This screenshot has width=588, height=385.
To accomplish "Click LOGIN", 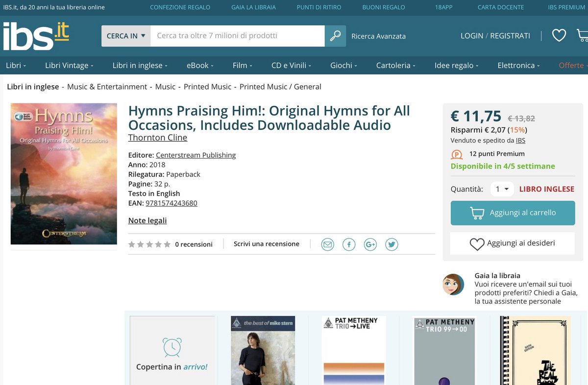I will (x=472, y=36).
